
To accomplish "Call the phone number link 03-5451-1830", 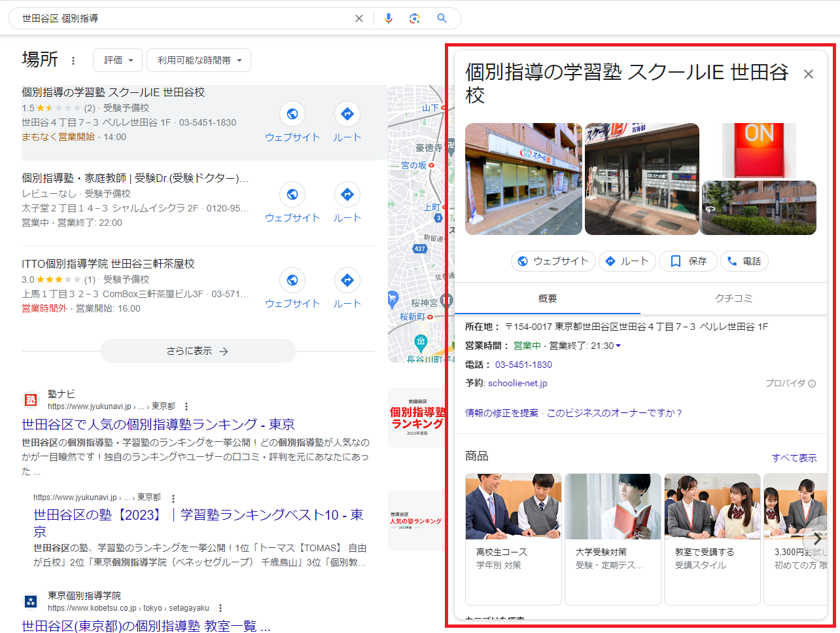I will click(x=523, y=365).
